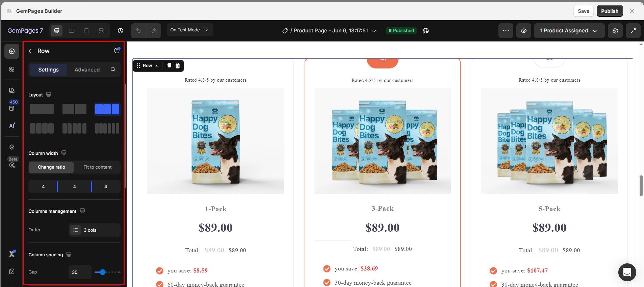
Task: Delete the selected Row with trash icon
Action: coord(178,66)
